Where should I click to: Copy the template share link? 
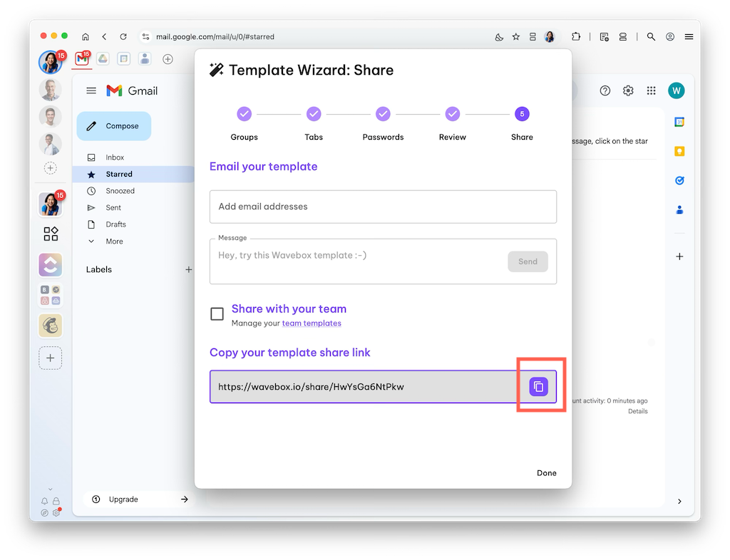coord(538,386)
